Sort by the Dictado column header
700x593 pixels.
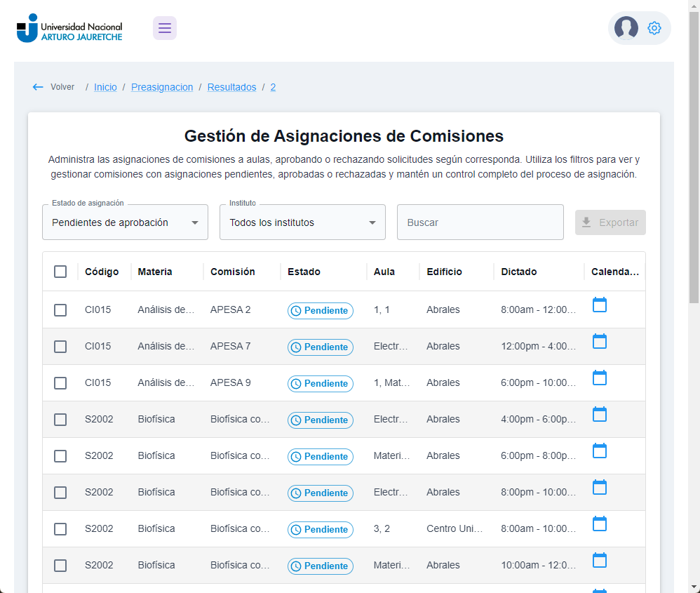click(x=519, y=272)
